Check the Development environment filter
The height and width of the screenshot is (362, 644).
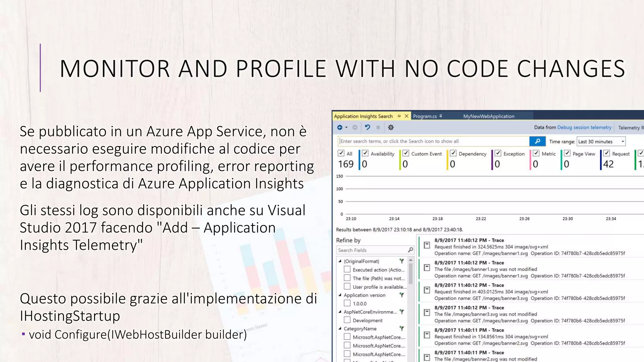347,320
